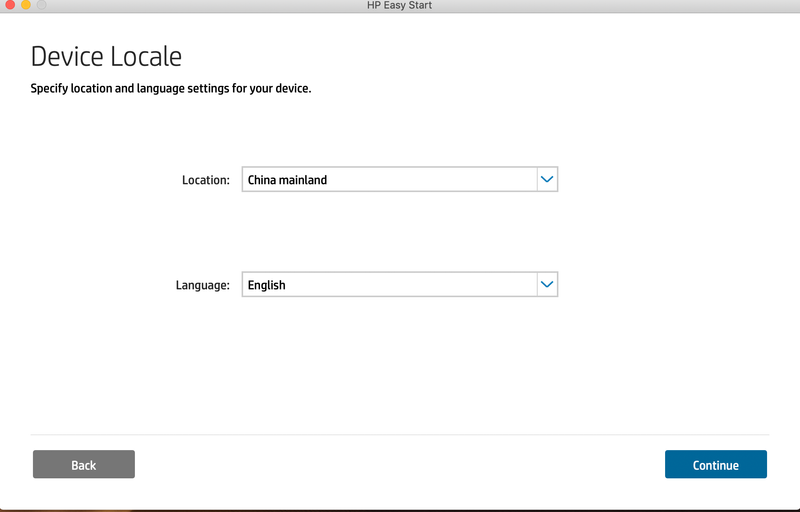800x512 pixels.
Task: Minimize the window with the yellow button
Action: (25, 5)
